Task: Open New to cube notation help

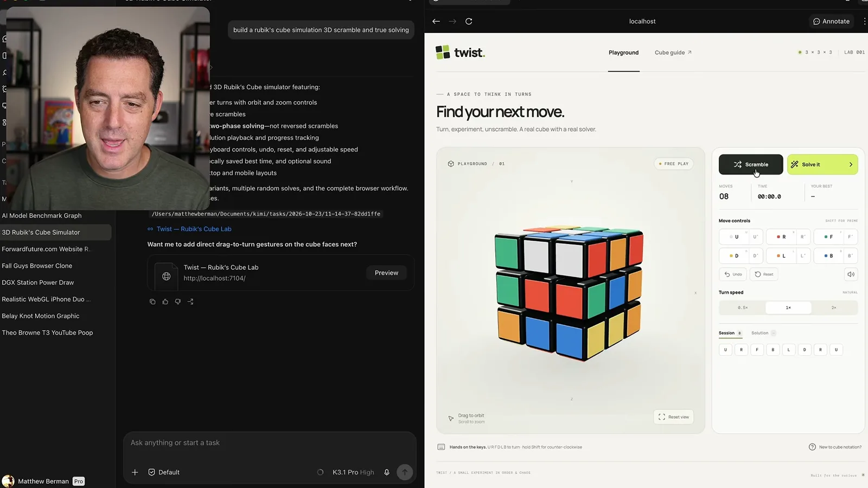Action: point(835,447)
